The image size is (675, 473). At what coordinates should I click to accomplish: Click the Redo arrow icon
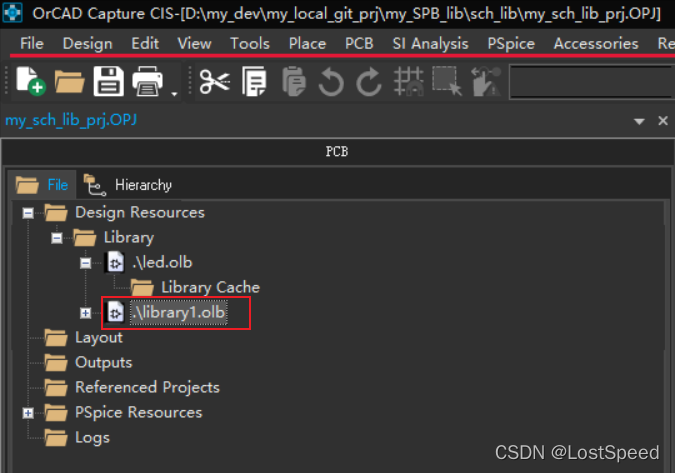coord(369,82)
